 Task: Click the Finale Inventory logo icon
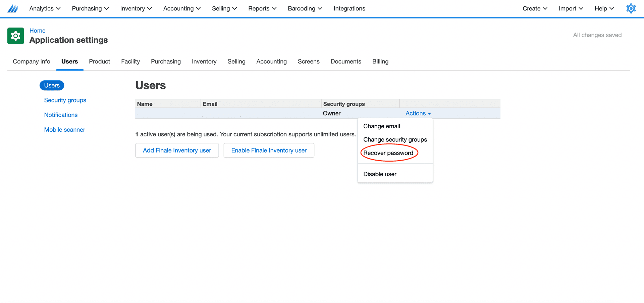click(12, 8)
